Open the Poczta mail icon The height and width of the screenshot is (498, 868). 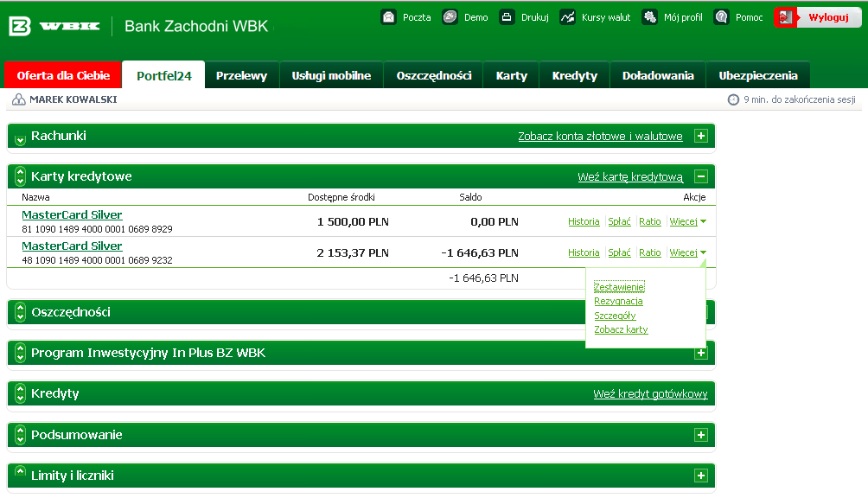(388, 17)
